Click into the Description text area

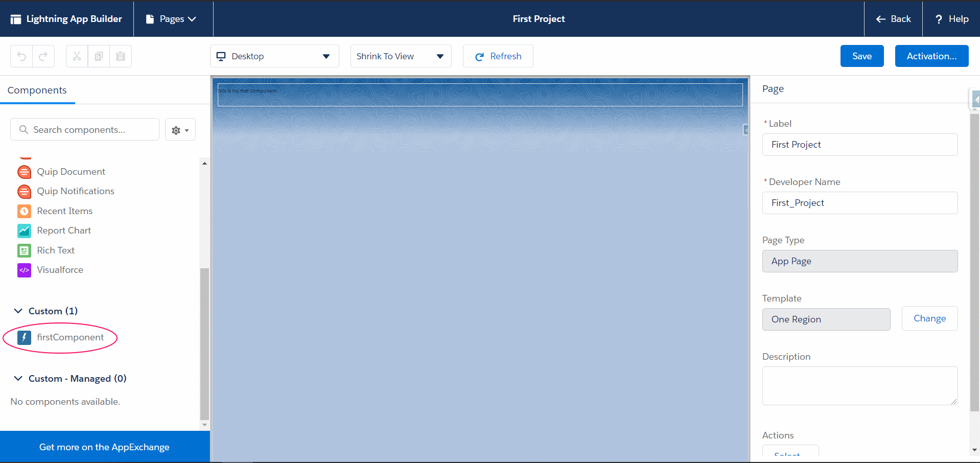coord(860,386)
